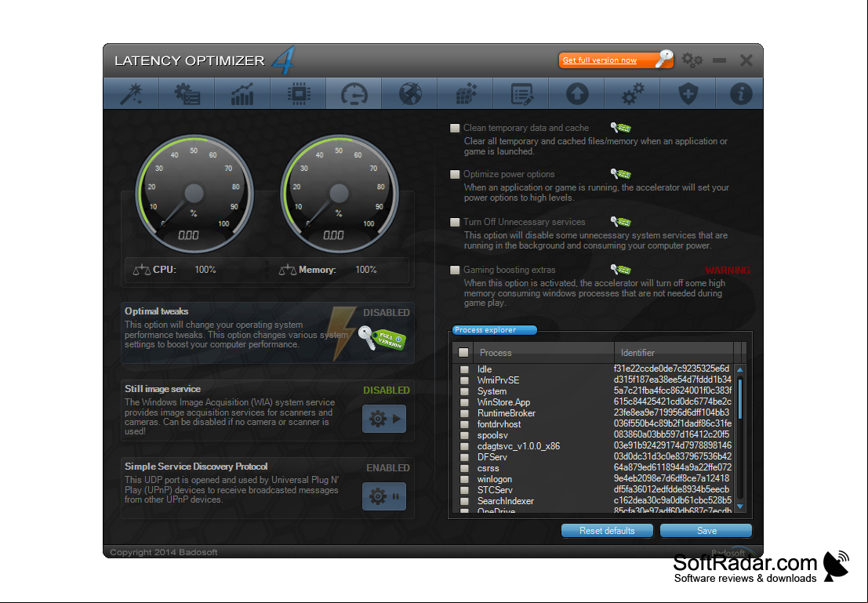
Task: Click the process list scroll up arrow
Action: tap(740, 369)
